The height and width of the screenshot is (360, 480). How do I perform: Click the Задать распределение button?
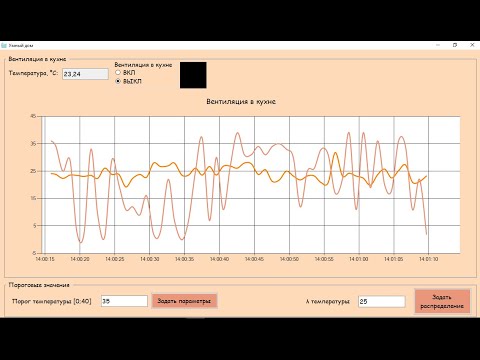pyautogui.click(x=442, y=301)
